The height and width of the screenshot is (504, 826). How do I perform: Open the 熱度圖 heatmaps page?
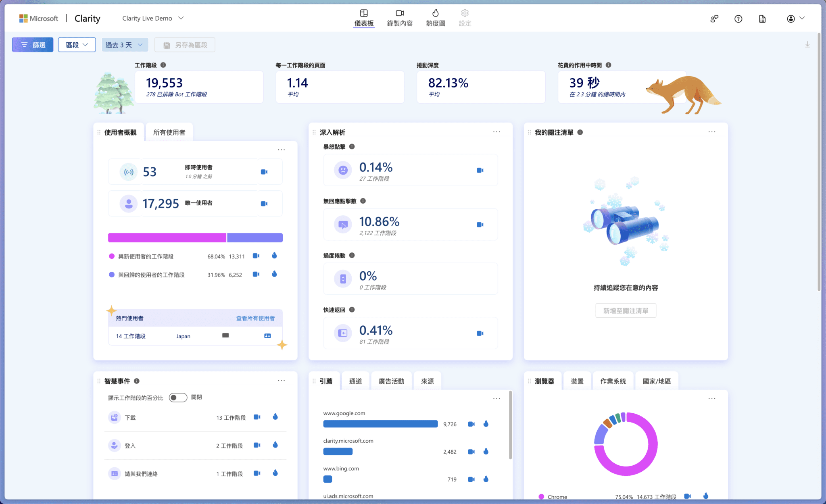(x=435, y=18)
